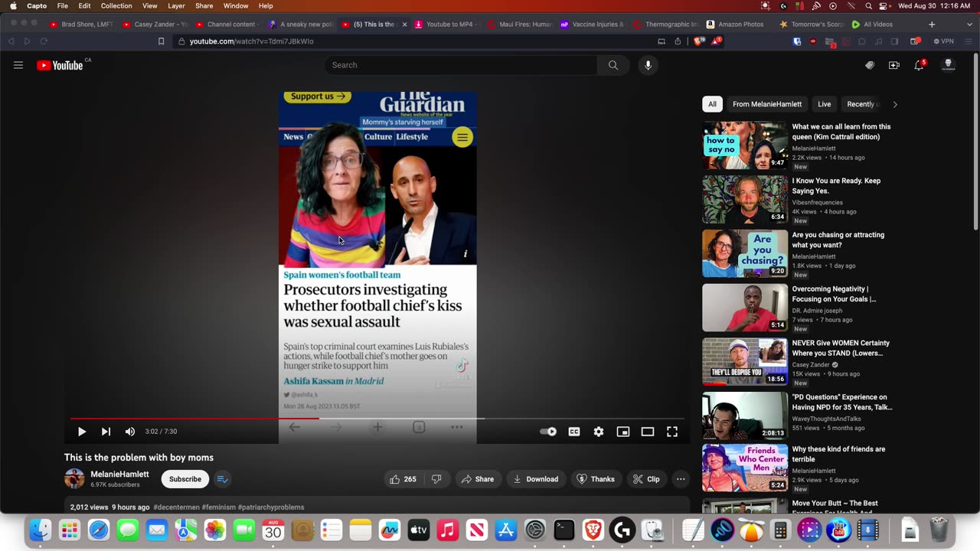Open the Brave Shields icon
Image resolution: width=980 pixels, height=551 pixels.
point(698,41)
